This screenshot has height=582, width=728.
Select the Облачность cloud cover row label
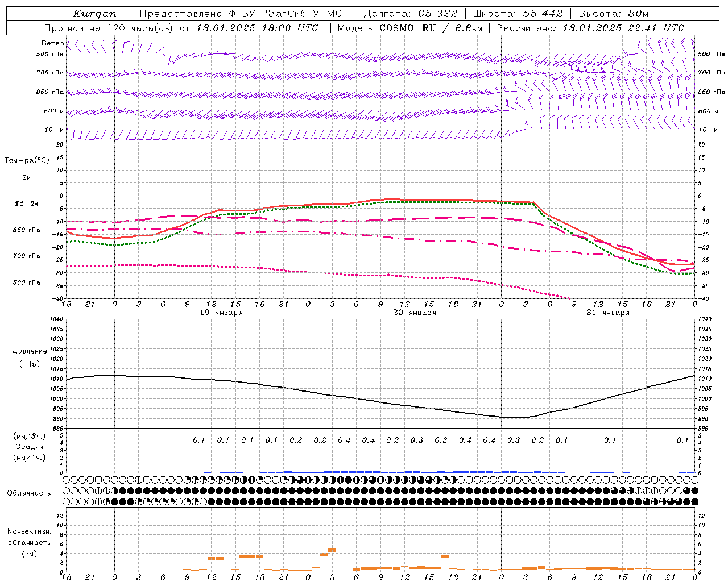pos(29,493)
